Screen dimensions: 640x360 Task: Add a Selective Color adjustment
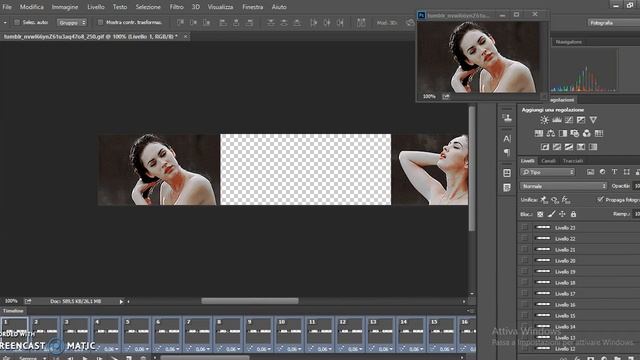[x=581, y=147]
